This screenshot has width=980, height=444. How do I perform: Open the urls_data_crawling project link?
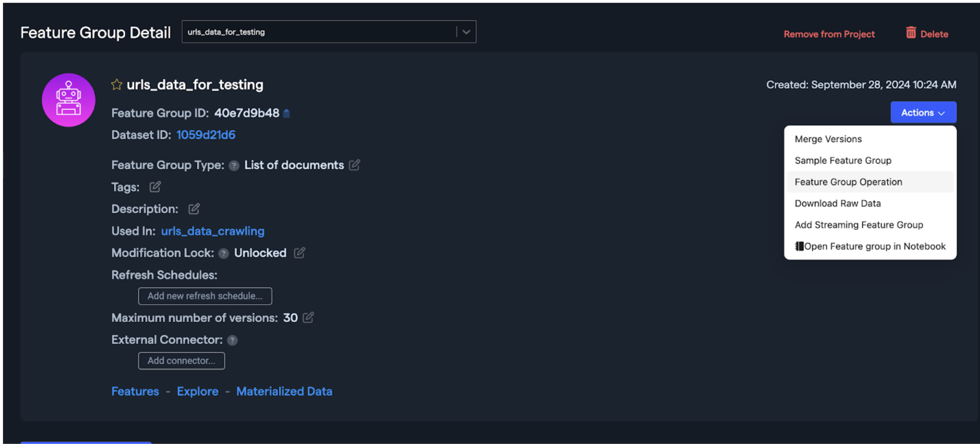pyautogui.click(x=212, y=231)
